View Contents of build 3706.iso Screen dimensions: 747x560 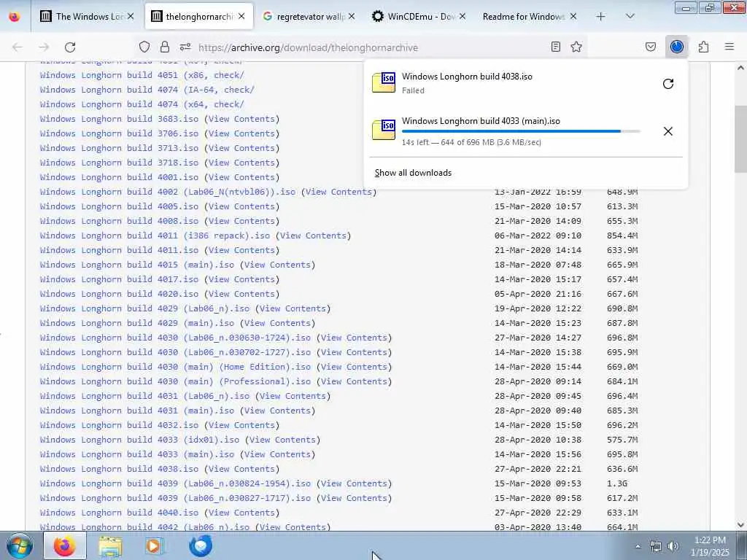[241, 134]
